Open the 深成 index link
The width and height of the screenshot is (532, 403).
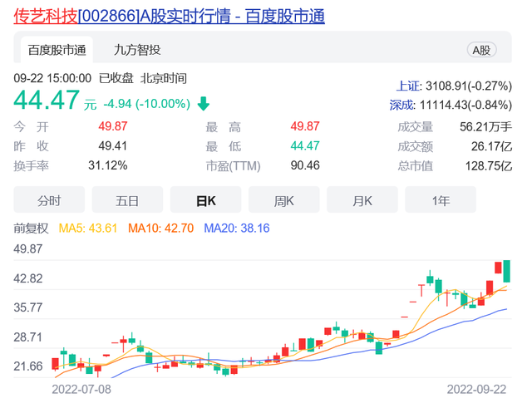point(401,104)
